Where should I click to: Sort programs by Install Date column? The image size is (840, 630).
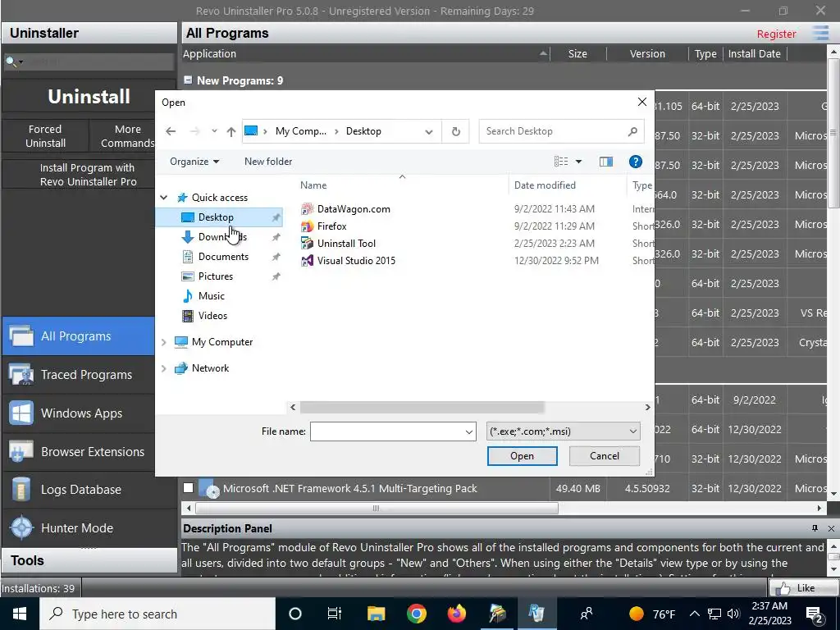[755, 53]
